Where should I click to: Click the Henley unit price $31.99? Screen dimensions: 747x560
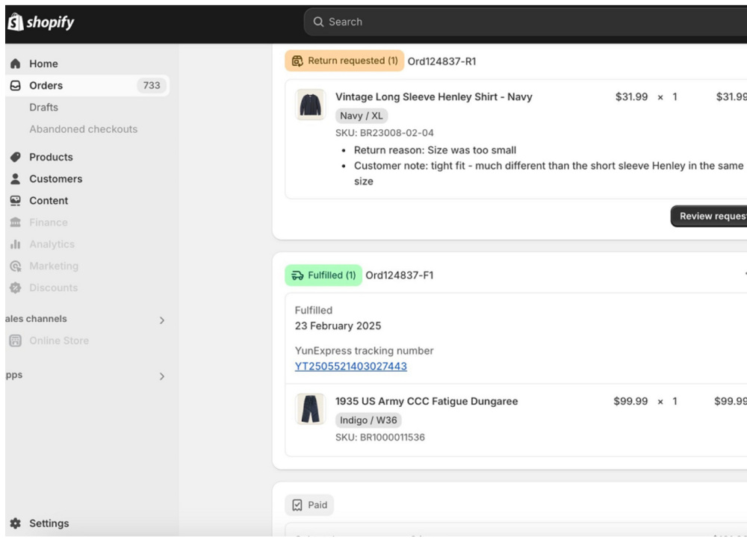point(631,96)
